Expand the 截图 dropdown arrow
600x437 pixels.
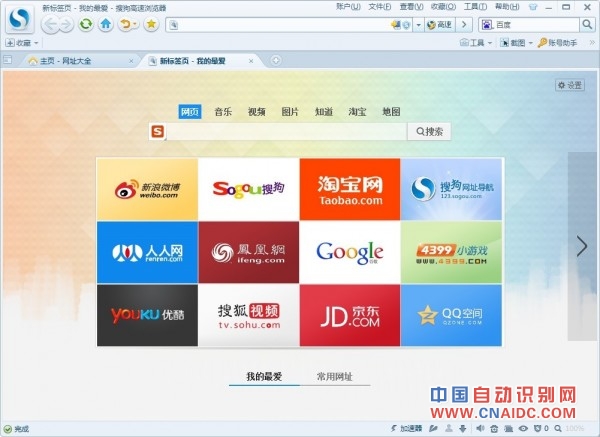point(530,43)
